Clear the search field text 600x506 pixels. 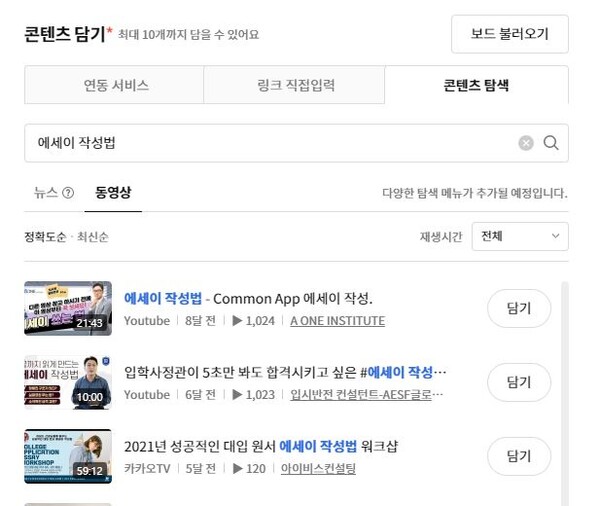tap(526, 143)
